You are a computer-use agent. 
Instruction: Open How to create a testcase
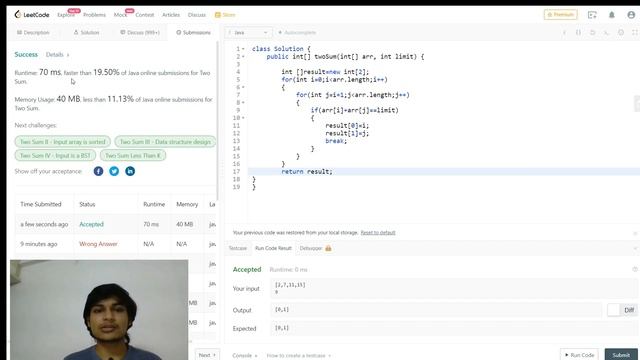298,356
